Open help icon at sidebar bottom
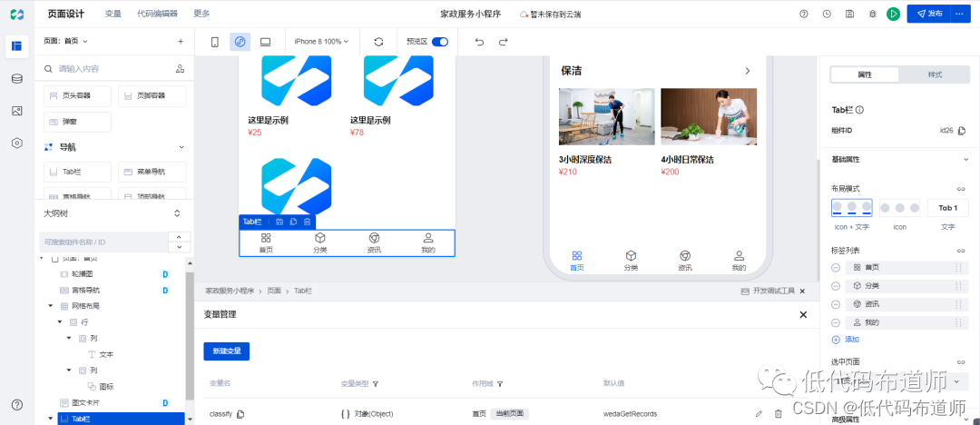The image size is (980, 425). [17, 404]
